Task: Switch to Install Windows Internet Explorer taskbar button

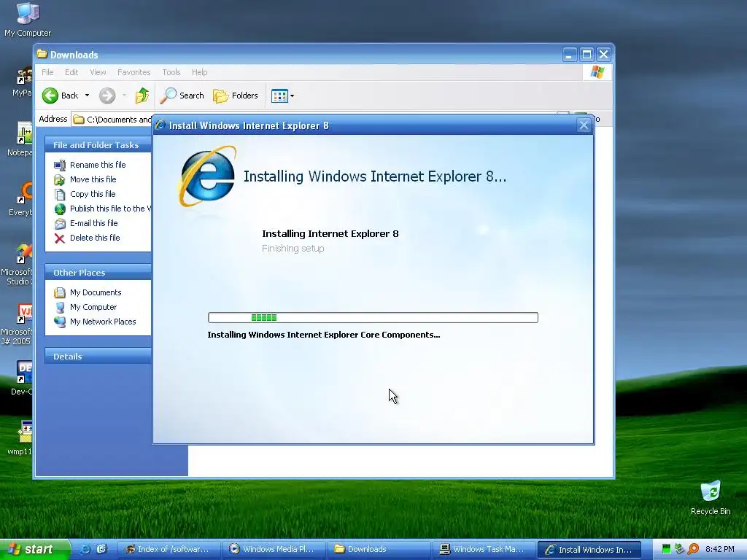Action: click(x=589, y=549)
